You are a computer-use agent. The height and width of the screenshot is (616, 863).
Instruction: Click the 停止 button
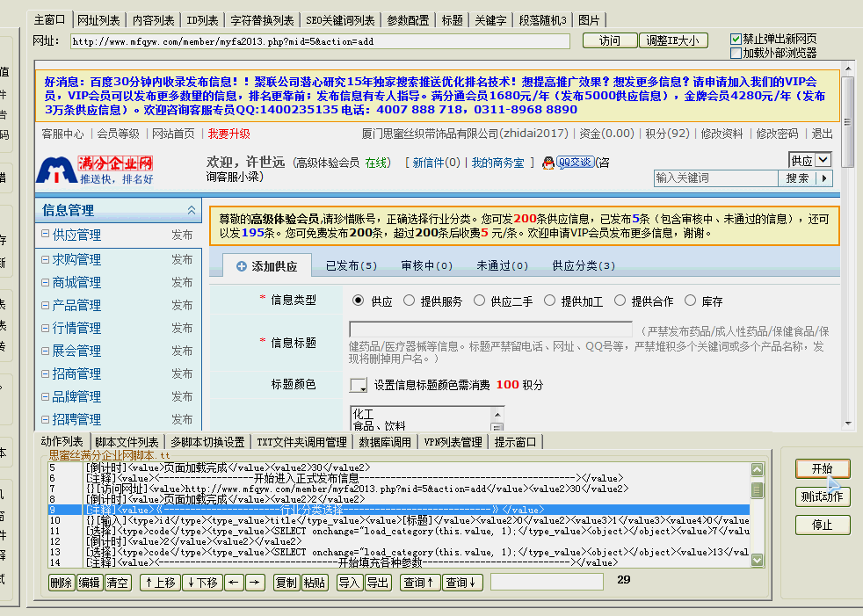[x=823, y=525]
